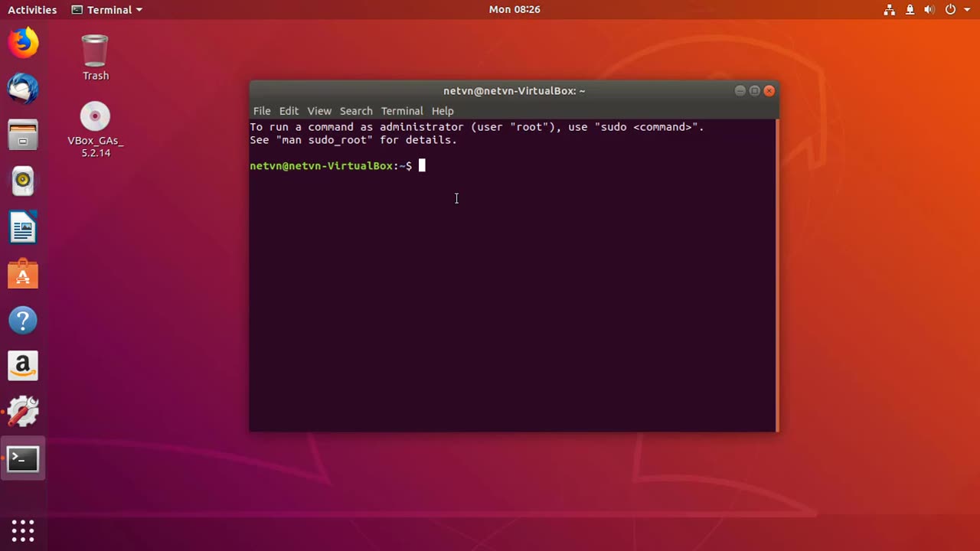
Task: Show Applications grid button
Action: pos(23,530)
